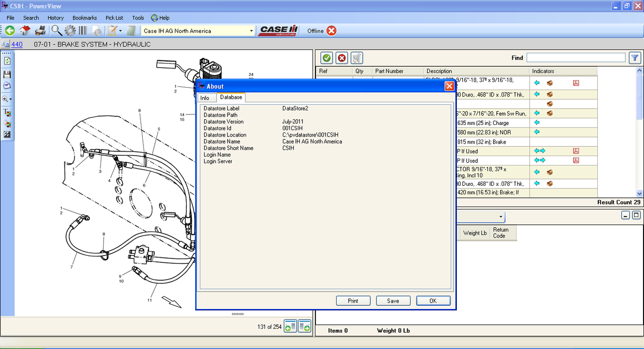The width and height of the screenshot is (644, 349).
Task: Select the Database tab in About
Action: pos(231,97)
